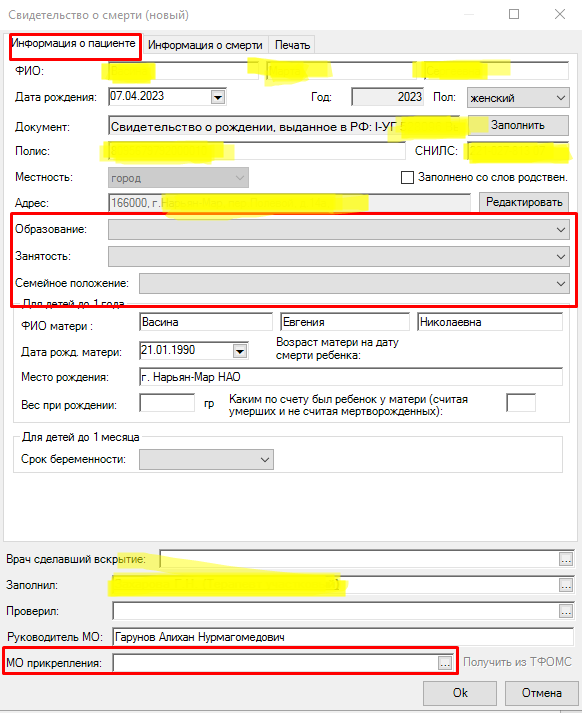Open calendar arrow for Дата рождения
The height and width of the screenshot is (713, 582).
click(218, 97)
